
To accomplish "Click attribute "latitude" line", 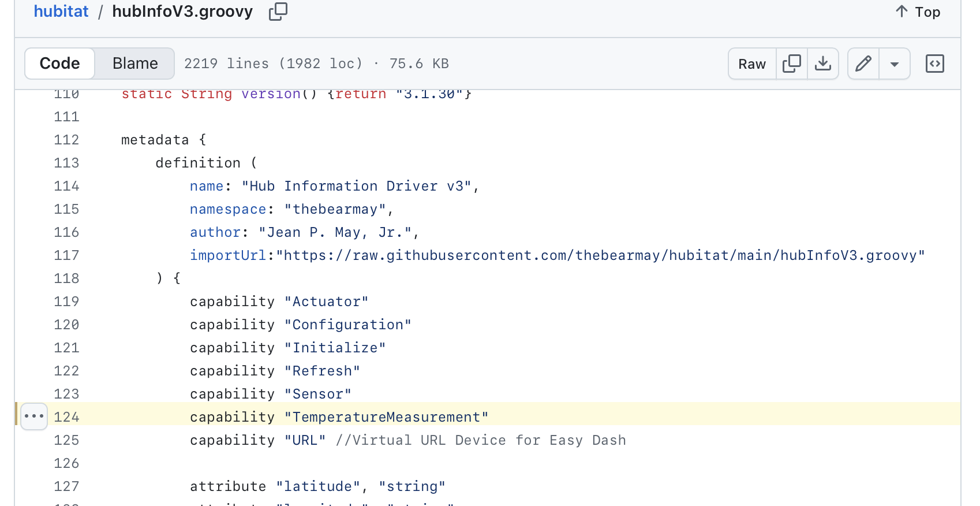I will point(318,486).
